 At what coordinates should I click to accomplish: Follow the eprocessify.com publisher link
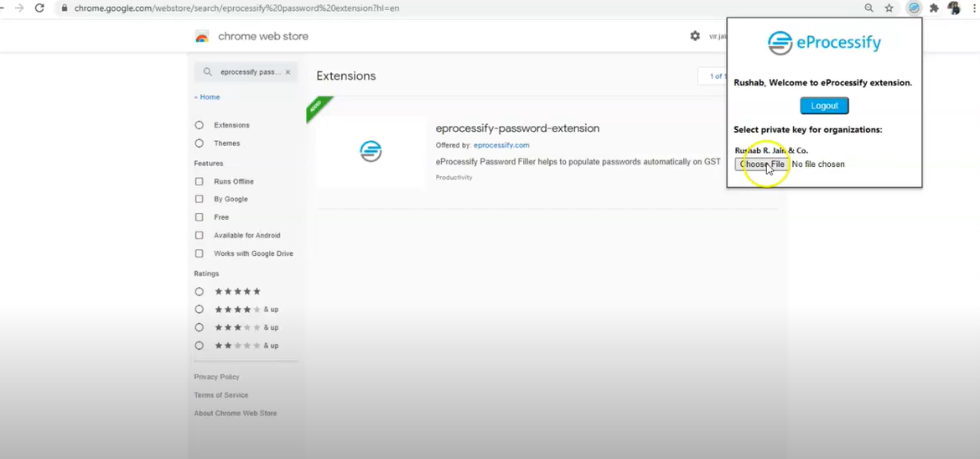pyautogui.click(x=501, y=145)
